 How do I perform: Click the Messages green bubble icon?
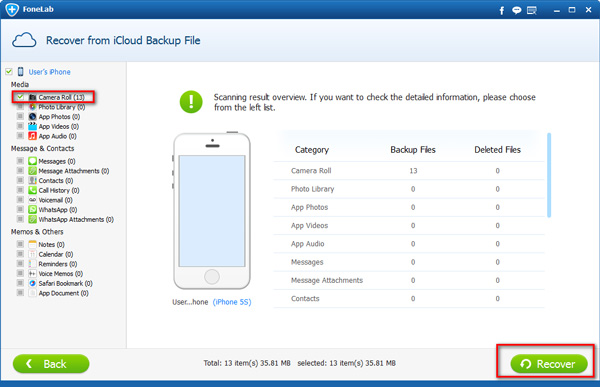(x=33, y=161)
